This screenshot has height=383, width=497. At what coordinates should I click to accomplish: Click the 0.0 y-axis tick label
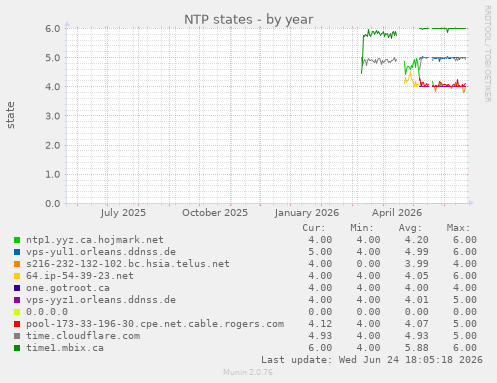[53, 204]
